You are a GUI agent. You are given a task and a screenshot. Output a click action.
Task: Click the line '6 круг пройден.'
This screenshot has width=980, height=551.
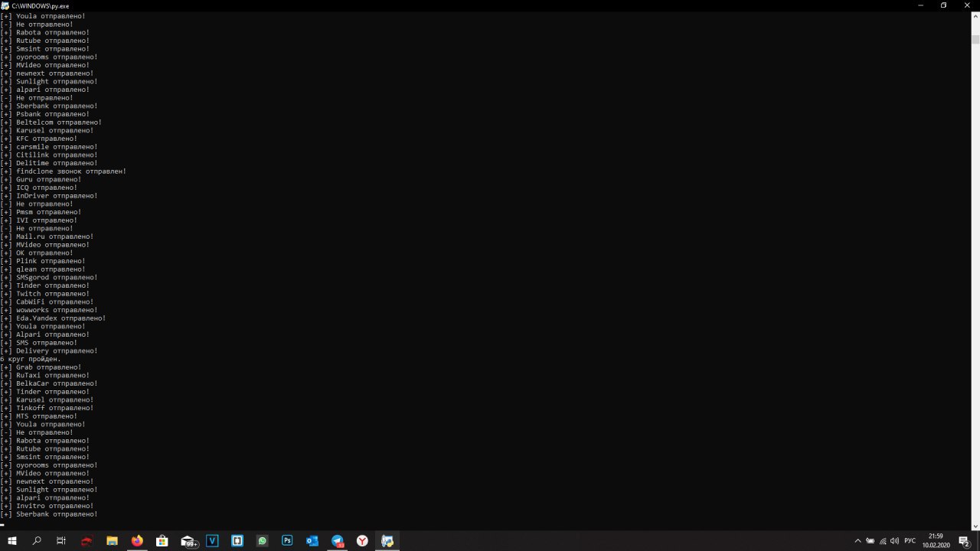click(31, 359)
